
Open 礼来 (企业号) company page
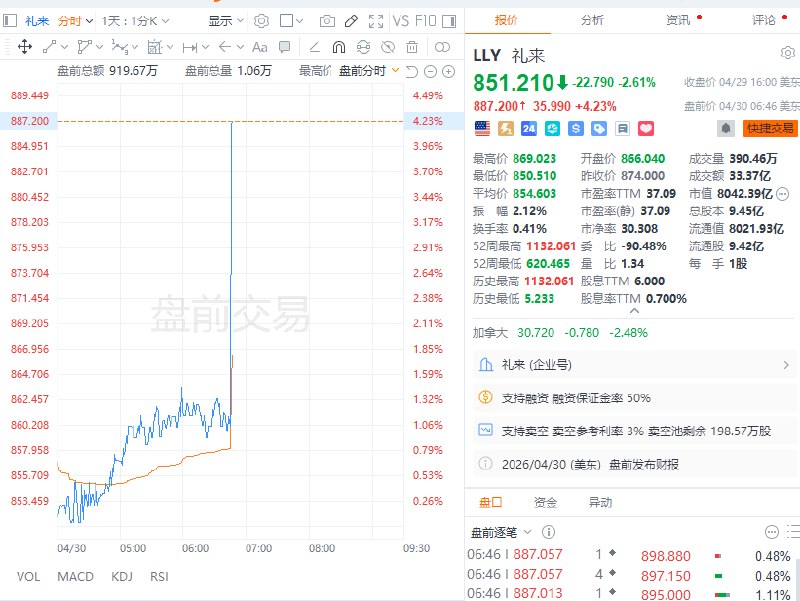tap(634, 365)
